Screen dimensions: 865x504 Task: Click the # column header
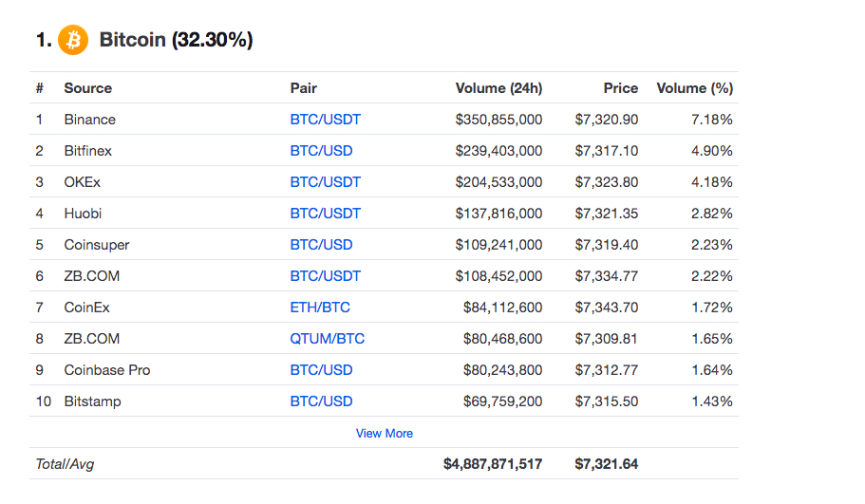point(40,88)
